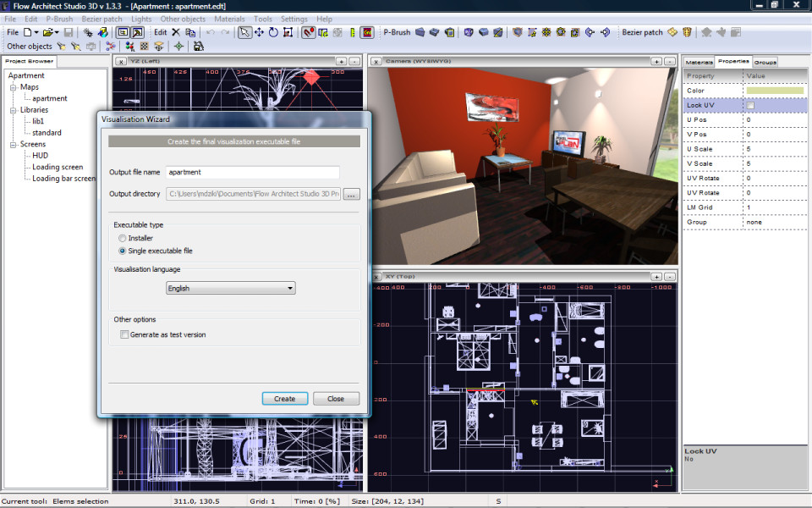Open the Settings menu
812x508 pixels.
tap(294, 19)
